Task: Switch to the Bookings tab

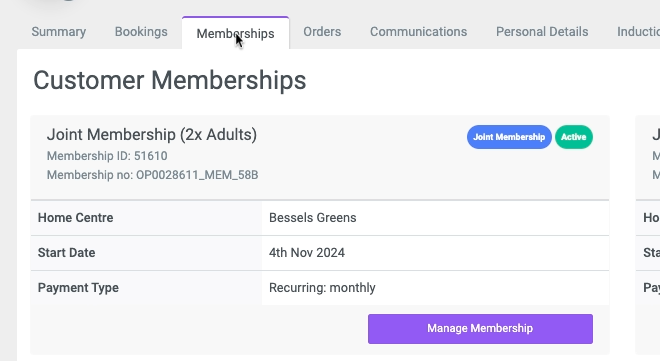Action: (x=141, y=32)
